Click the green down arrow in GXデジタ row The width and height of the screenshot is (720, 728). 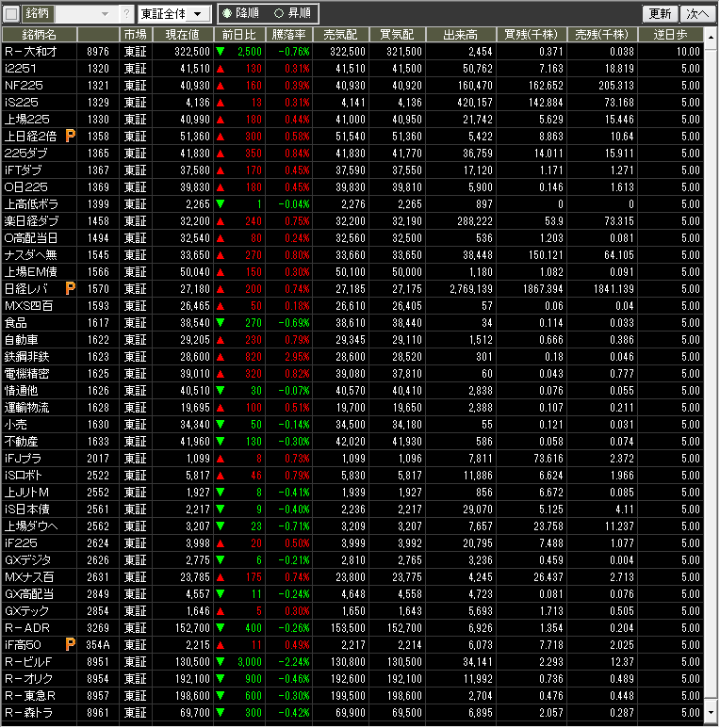coord(221,560)
